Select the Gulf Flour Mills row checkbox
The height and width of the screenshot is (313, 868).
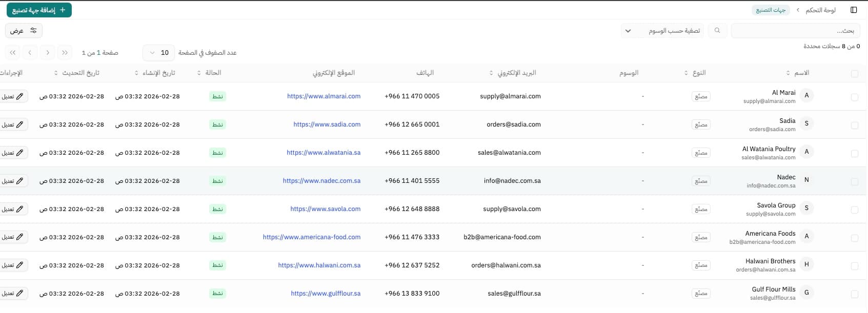(x=854, y=295)
